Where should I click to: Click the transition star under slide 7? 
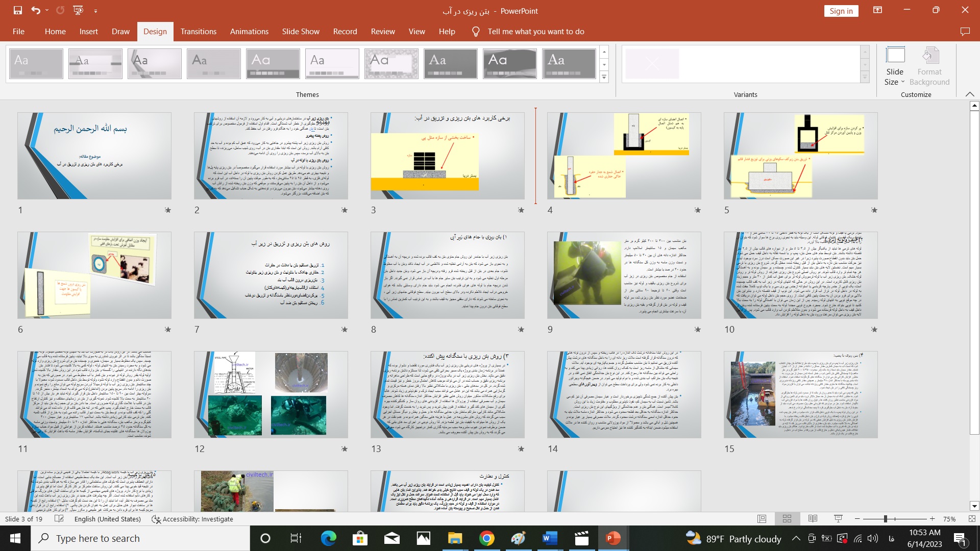[344, 330]
